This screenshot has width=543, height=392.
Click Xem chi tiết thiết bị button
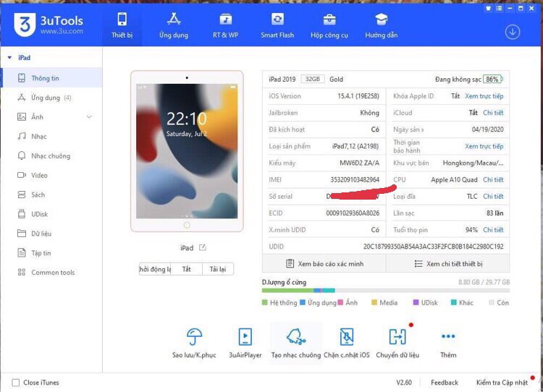(447, 264)
